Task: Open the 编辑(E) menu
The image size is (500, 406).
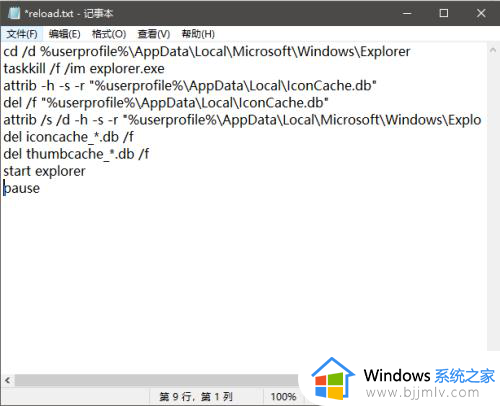Action: click(x=64, y=34)
